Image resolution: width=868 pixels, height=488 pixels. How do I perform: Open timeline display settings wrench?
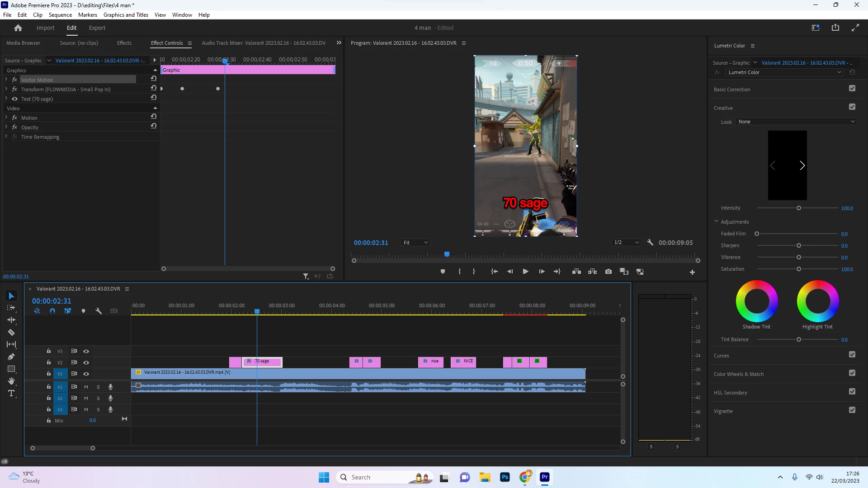coord(99,311)
